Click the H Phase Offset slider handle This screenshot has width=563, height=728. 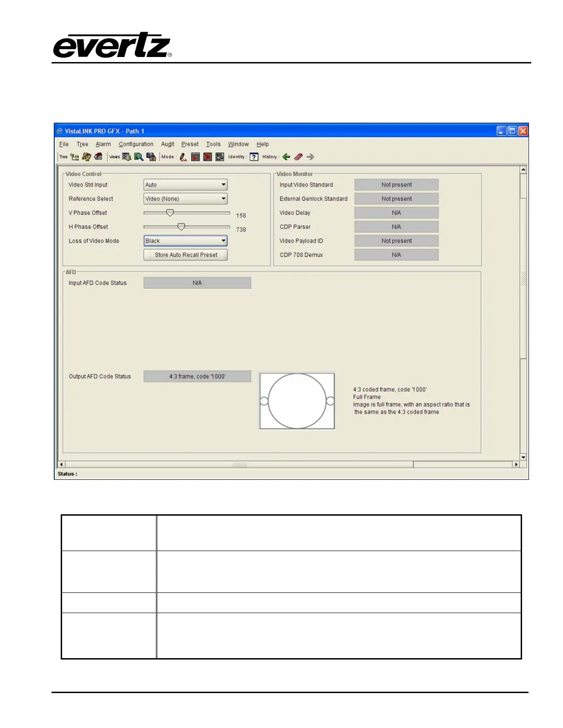click(x=181, y=227)
